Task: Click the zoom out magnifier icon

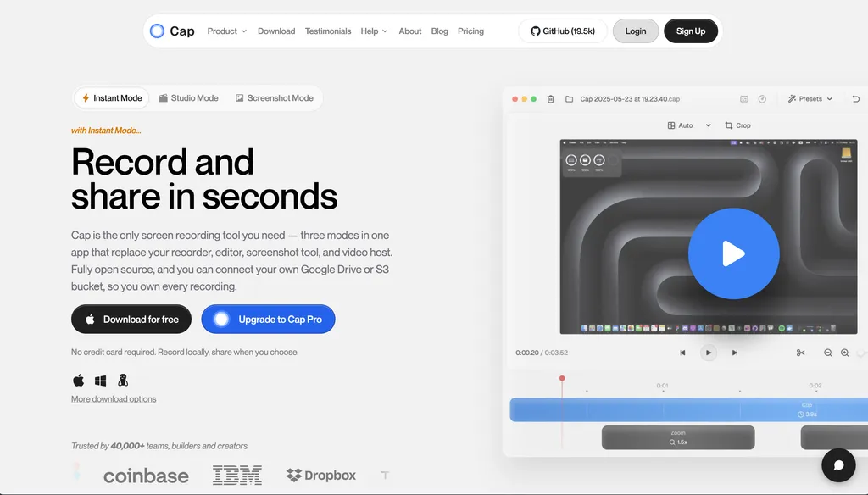Action: tap(827, 353)
